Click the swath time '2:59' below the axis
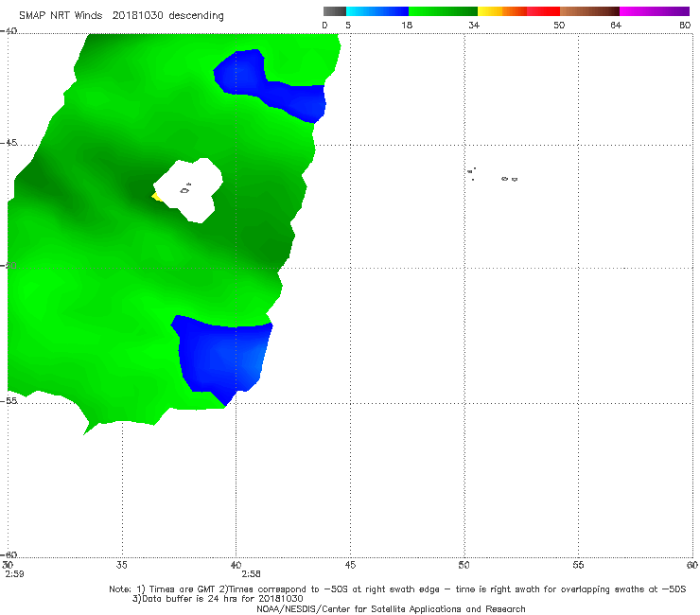The image size is (700, 615). click(14, 574)
